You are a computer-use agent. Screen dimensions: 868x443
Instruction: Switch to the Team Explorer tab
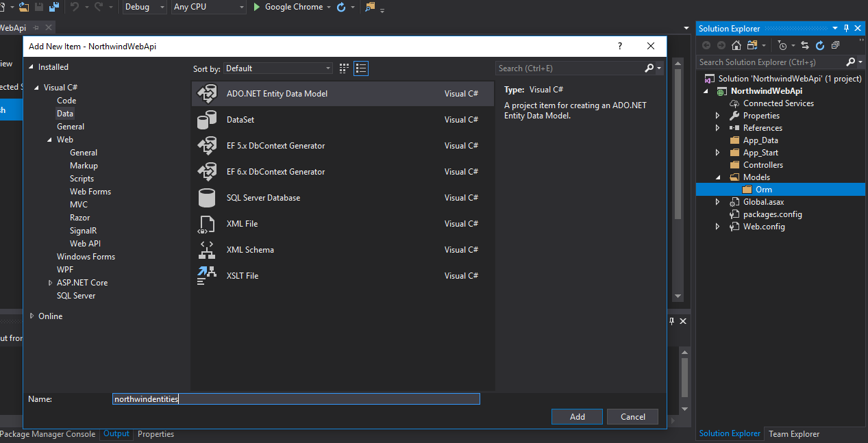[793, 433]
